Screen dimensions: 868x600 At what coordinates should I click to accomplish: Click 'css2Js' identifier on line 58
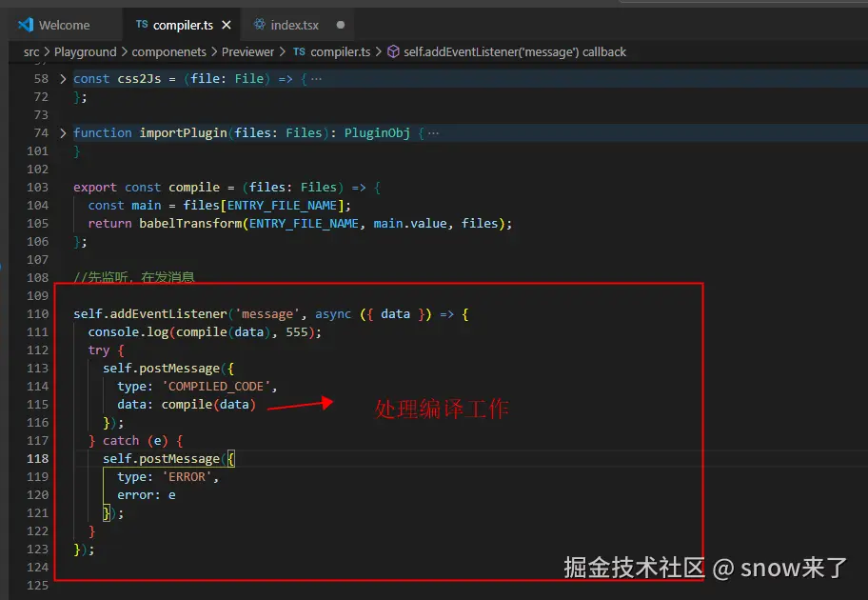tap(139, 79)
